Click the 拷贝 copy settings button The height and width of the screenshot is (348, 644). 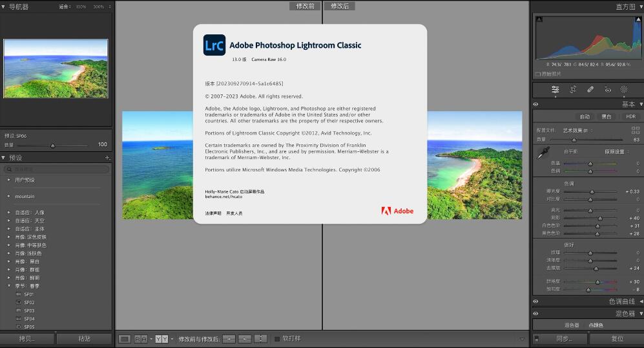27,339
